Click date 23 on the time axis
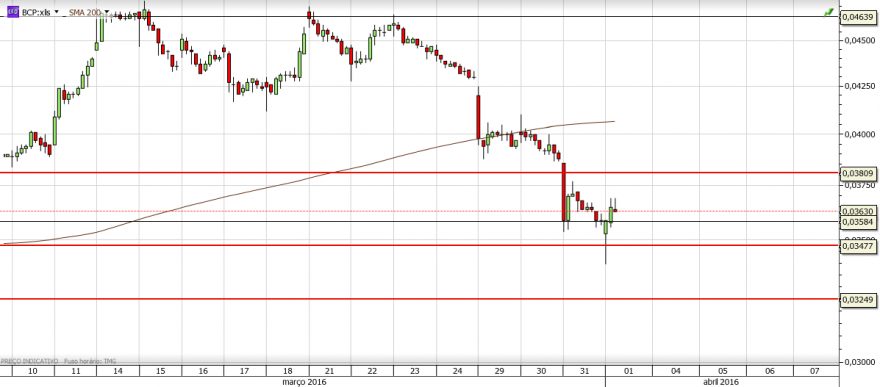This screenshot has width=880, height=387. click(415, 371)
